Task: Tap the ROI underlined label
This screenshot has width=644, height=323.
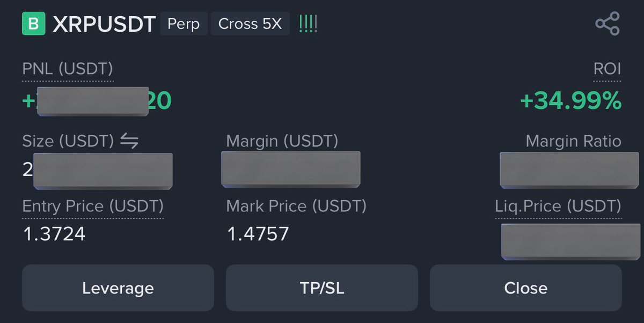Action: pos(608,69)
